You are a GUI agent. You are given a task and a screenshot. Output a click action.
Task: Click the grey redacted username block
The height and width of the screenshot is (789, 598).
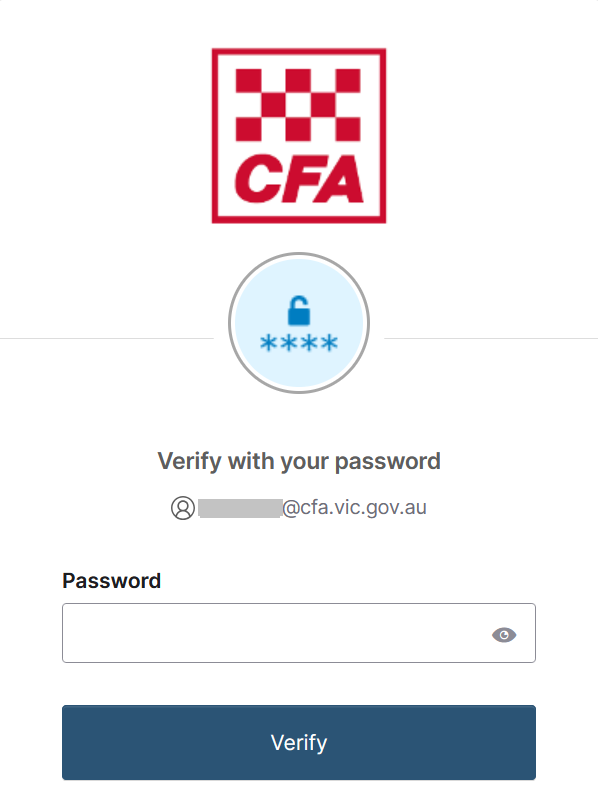tap(240, 508)
